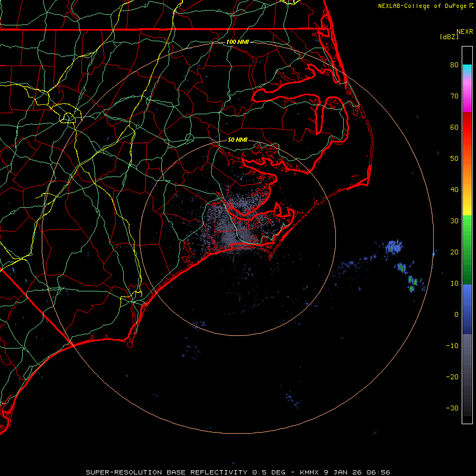The width and height of the screenshot is (476, 476).
Task: Click the 10 value on the dBZ scale
Action: [454, 283]
